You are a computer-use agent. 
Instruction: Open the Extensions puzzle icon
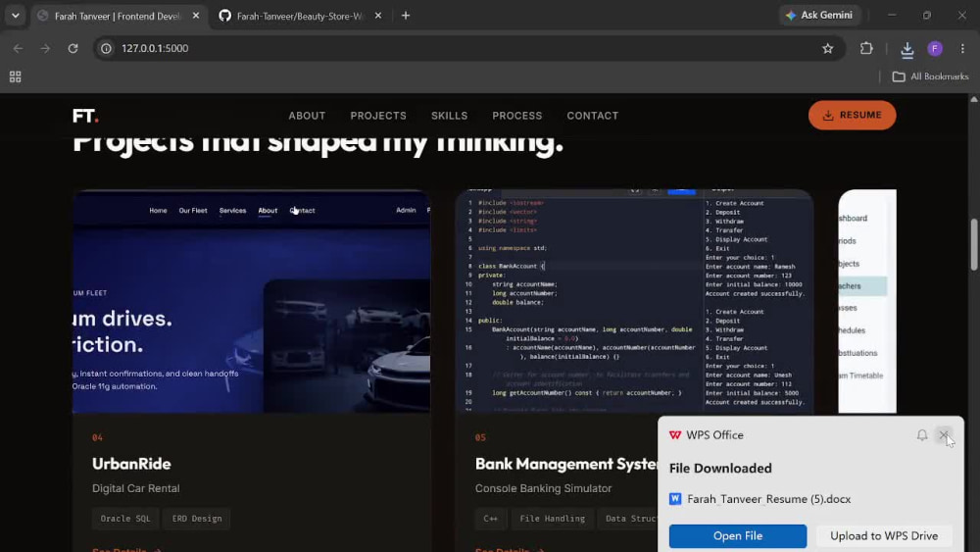click(x=866, y=48)
